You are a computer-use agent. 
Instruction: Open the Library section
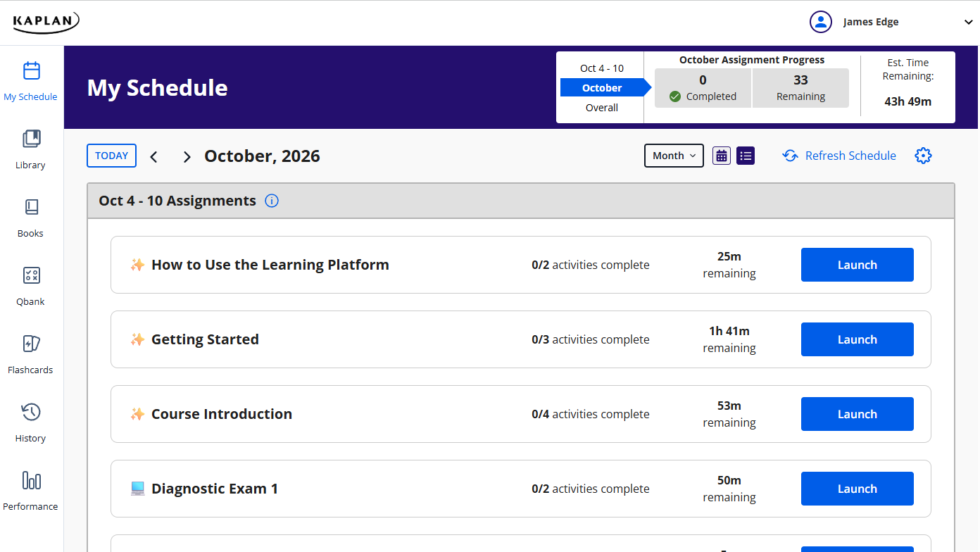[31, 149]
